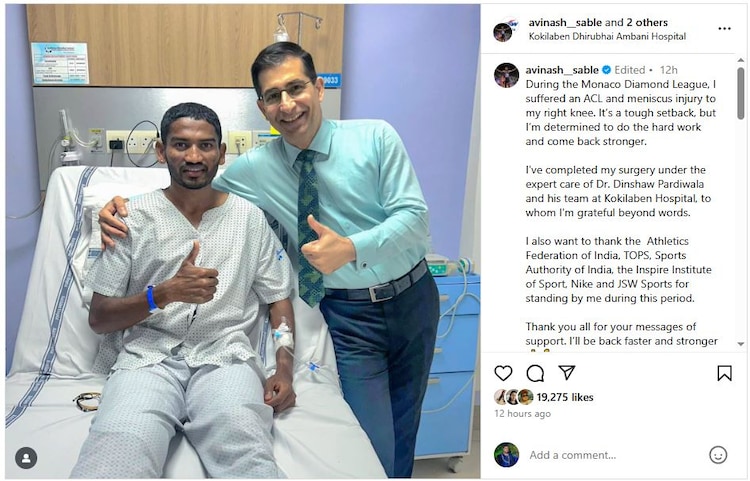Like the post with the heart icon

click(503, 373)
